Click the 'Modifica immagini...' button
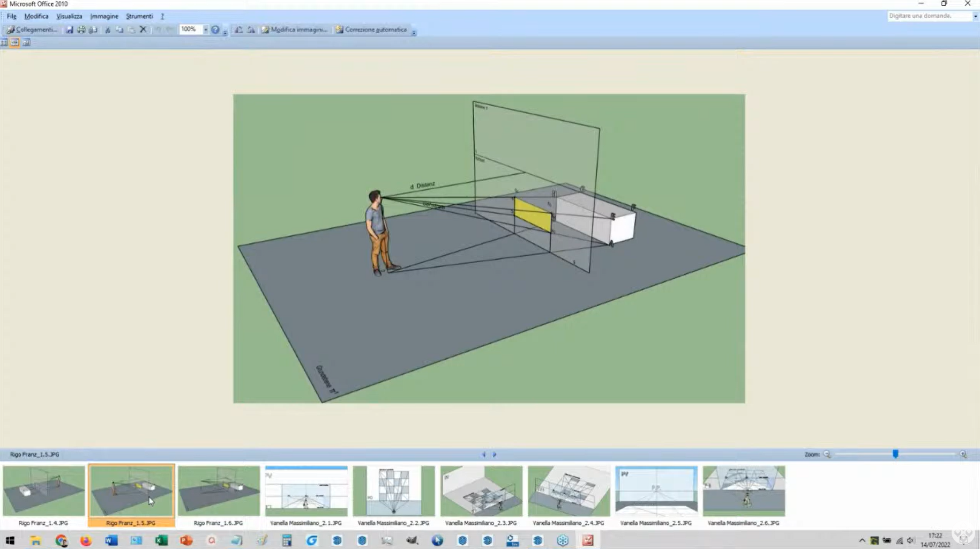Image resolution: width=980 pixels, height=549 pixels. tap(294, 30)
